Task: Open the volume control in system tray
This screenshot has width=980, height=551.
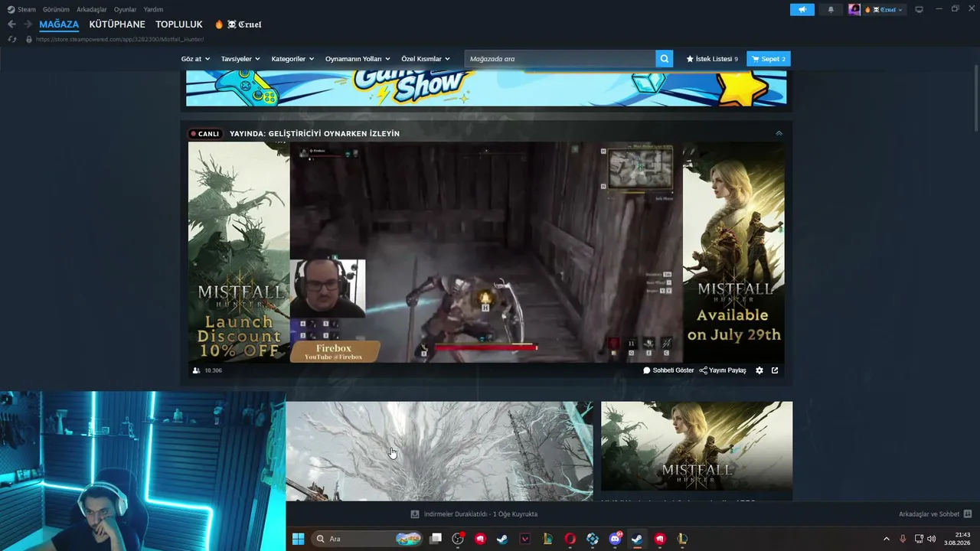Action: point(931,539)
